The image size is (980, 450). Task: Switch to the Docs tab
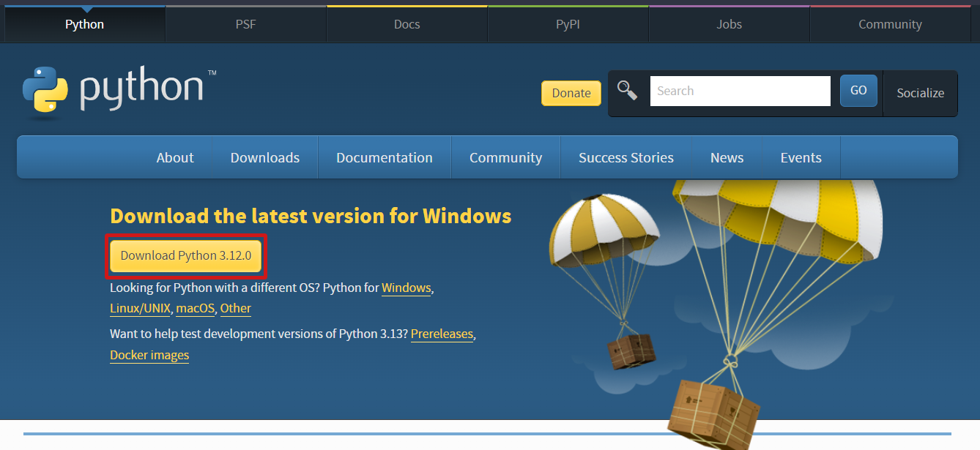pyautogui.click(x=407, y=24)
